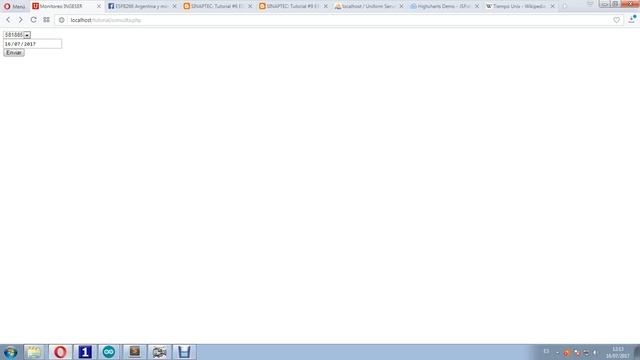Open the browser sync account icon
The width and height of the screenshot is (640, 360).
tap(632, 19)
